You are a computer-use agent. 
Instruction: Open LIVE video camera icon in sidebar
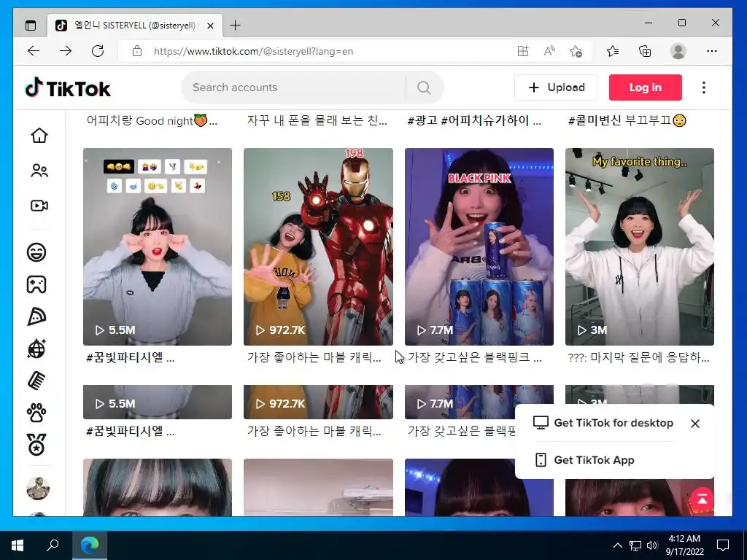tap(39, 206)
